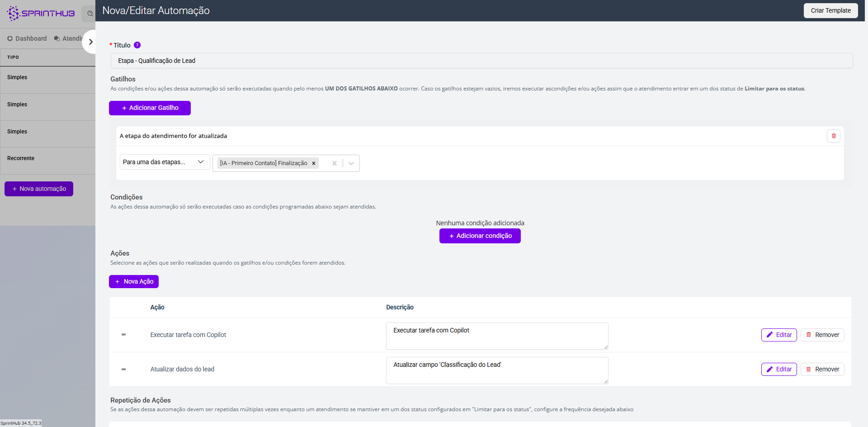
Task: Open the Dashboard menu item
Action: [x=27, y=38]
